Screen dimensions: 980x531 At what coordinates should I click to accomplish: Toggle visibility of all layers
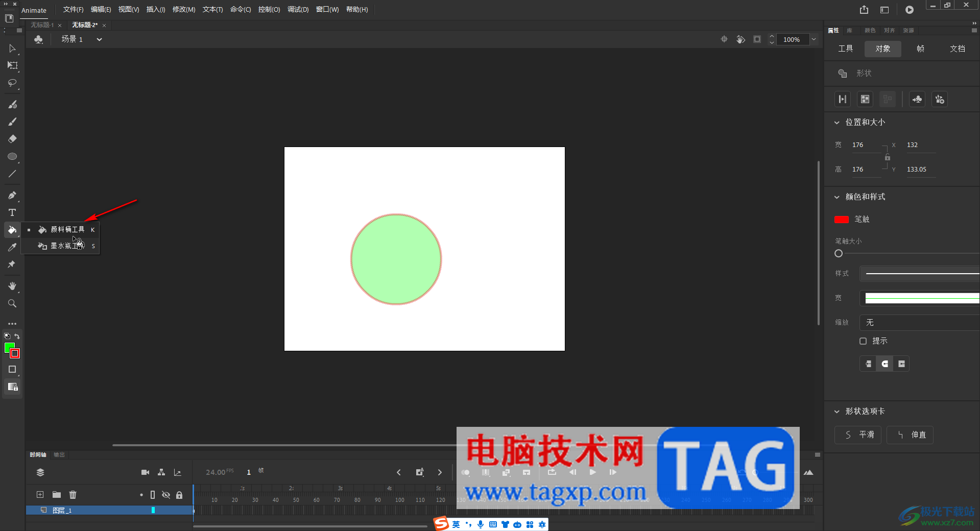(x=166, y=495)
